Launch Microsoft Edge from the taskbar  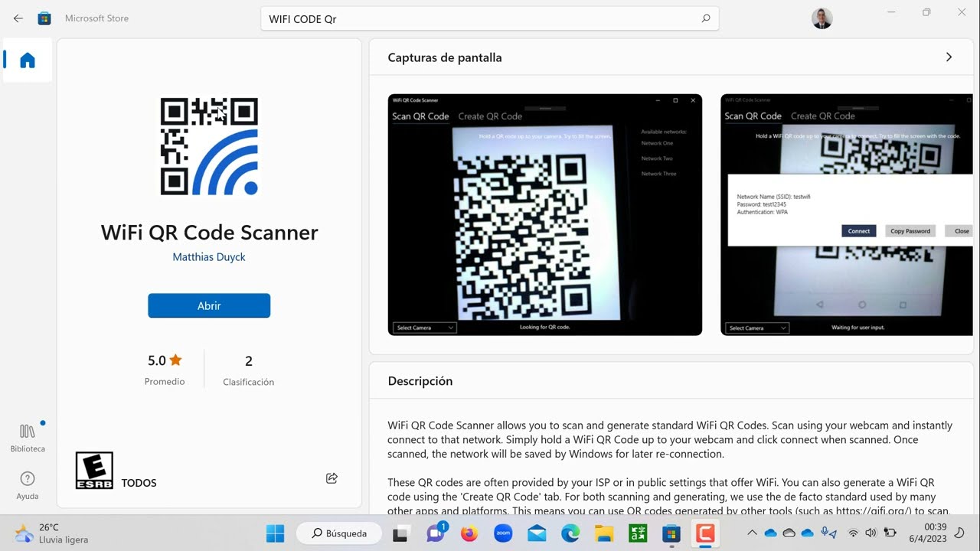(570, 533)
